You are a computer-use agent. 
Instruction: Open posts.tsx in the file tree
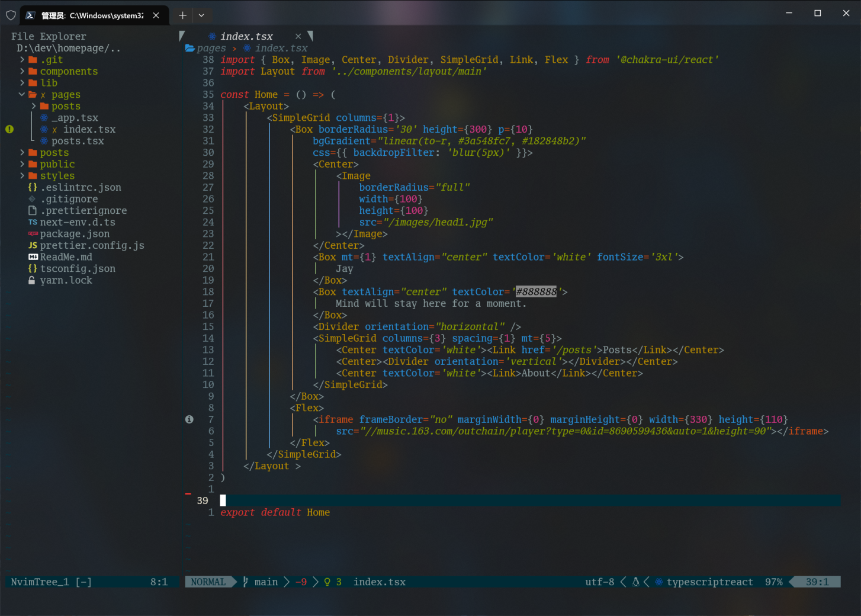78,141
